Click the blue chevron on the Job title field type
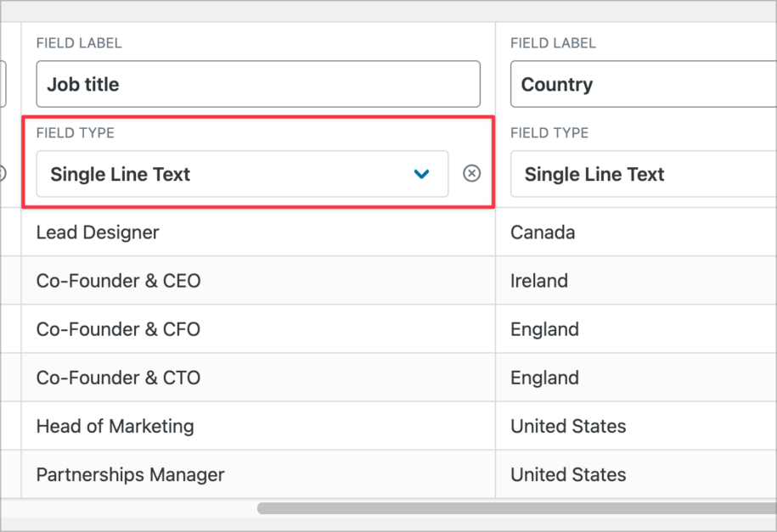 click(422, 173)
